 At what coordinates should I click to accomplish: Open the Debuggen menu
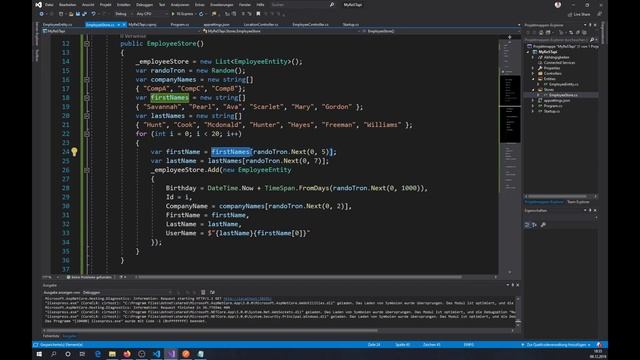pyautogui.click(x=144, y=5)
